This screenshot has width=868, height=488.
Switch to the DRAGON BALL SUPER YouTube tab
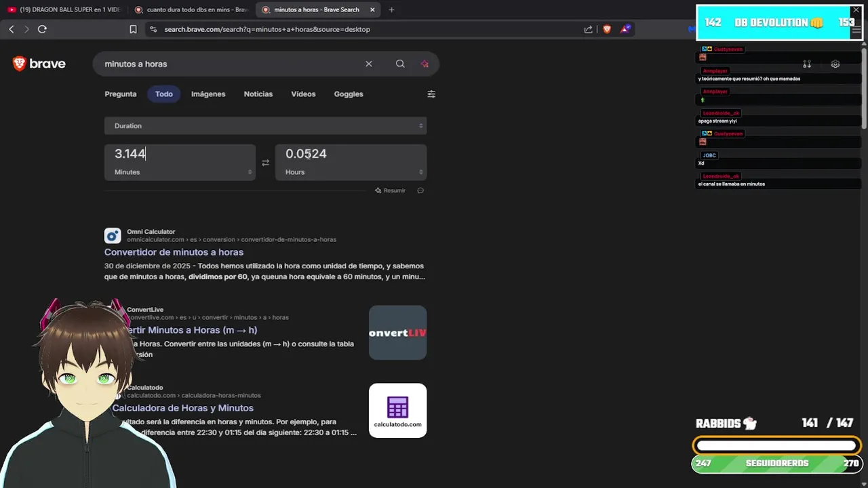tap(66, 9)
